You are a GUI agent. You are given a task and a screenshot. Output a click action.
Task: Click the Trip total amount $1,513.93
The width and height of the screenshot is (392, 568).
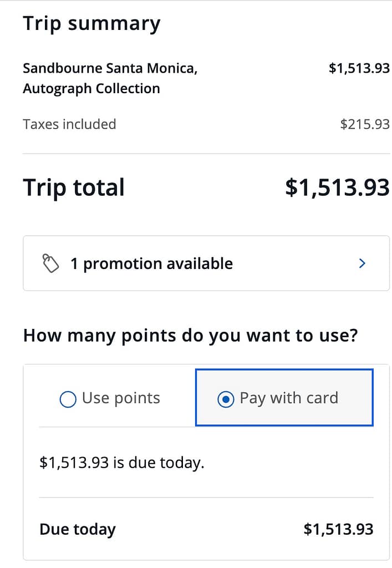click(337, 187)
